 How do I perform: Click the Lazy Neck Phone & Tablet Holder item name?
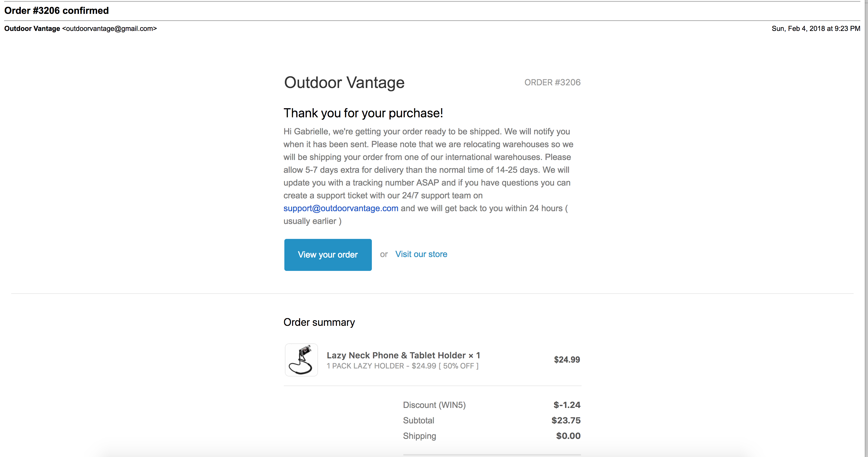[403, 355]
